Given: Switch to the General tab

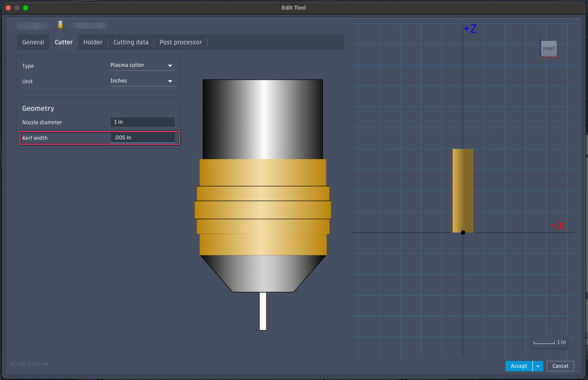Looking at the screenshot, I should coord(33,42).
